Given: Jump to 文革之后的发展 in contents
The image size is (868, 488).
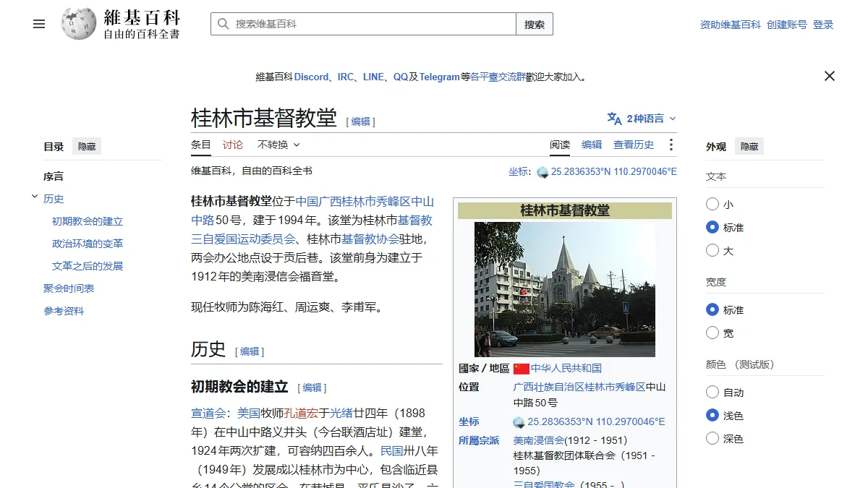Looking at the screenshot, I should coord(88,266).
